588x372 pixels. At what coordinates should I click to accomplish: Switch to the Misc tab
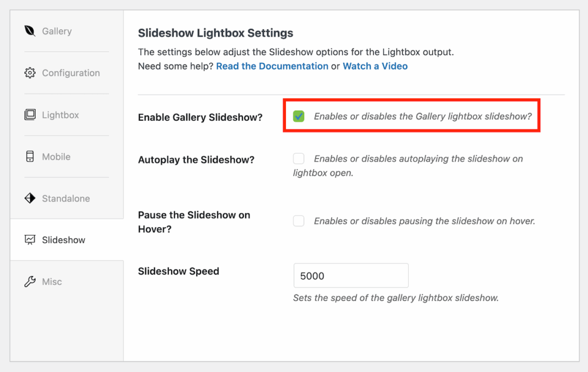click(52, 282)
